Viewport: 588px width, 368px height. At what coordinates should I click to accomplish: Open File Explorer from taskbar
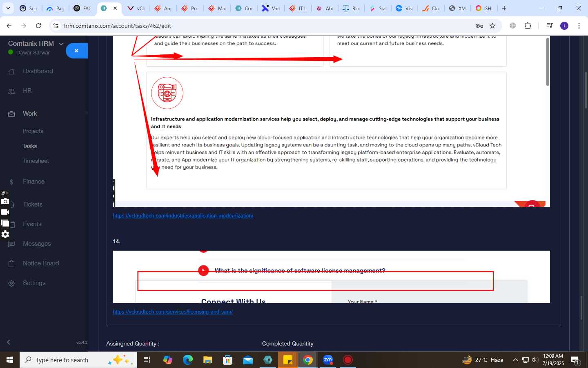click(x=207, y=360)
